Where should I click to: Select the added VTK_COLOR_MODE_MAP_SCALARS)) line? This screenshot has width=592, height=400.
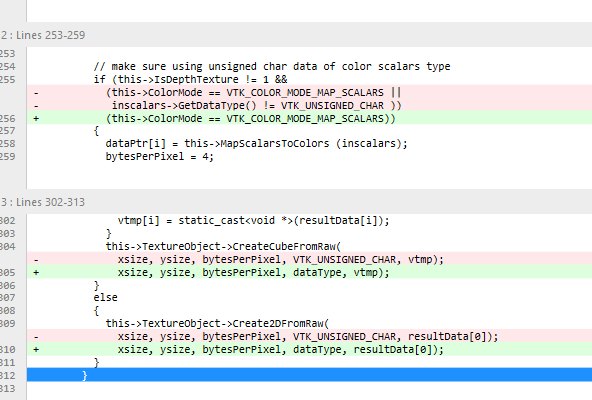click(309, 118)
